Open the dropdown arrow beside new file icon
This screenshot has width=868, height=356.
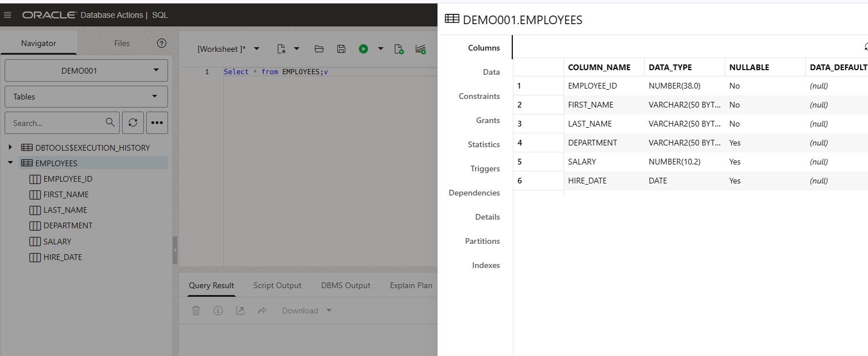tap(296, 49)
